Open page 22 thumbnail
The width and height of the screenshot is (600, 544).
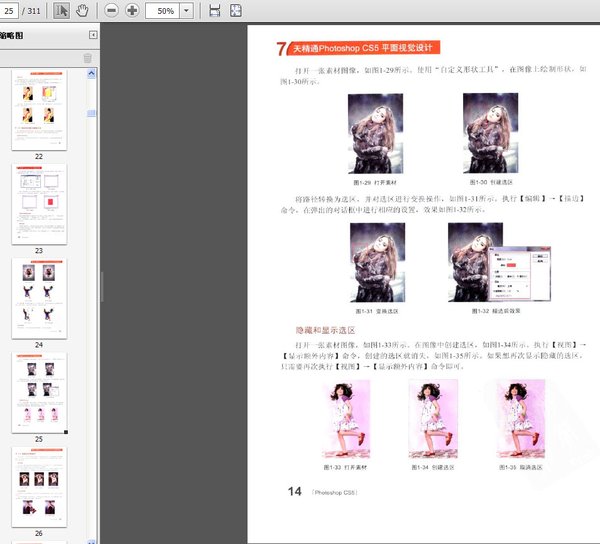(38, 109)
